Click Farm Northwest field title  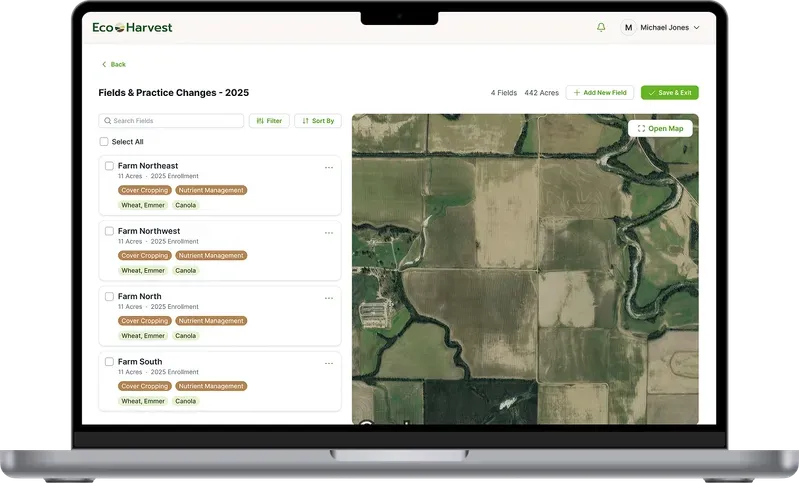(x=149, y=231)
